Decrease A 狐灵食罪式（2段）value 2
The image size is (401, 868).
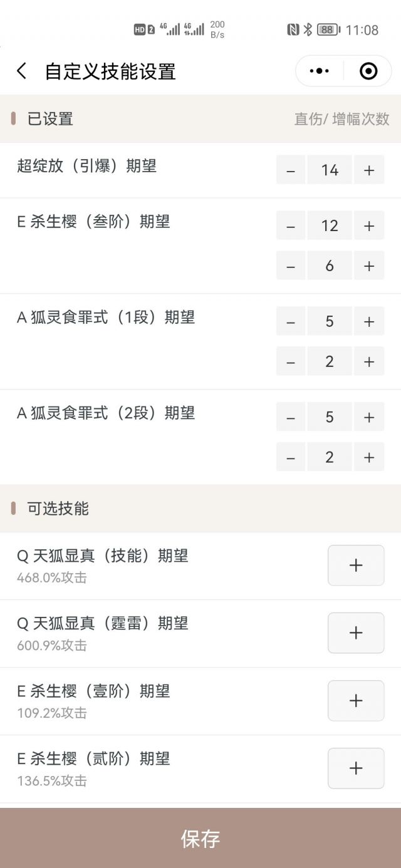[x=291, y=457]
